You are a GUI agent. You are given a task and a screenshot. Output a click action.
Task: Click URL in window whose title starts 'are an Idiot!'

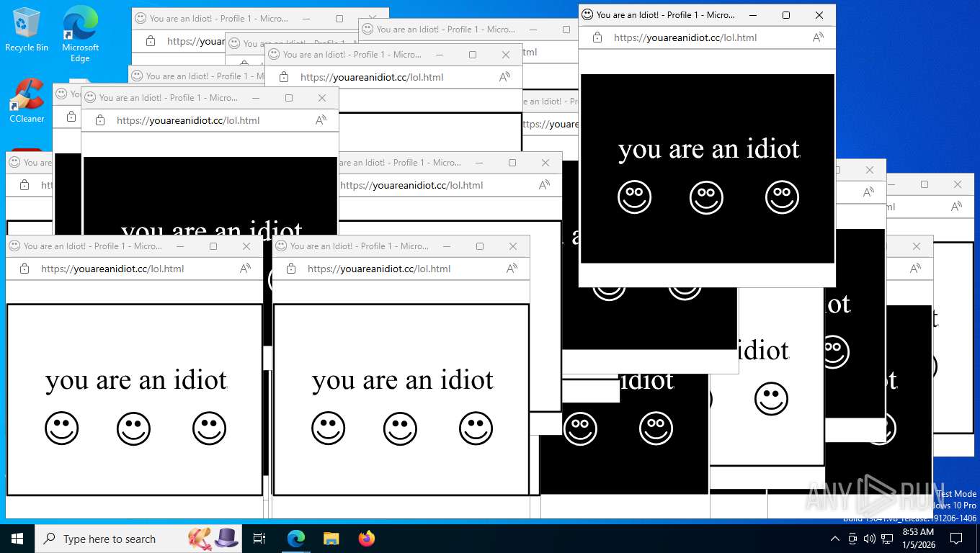tap(411, 185)
